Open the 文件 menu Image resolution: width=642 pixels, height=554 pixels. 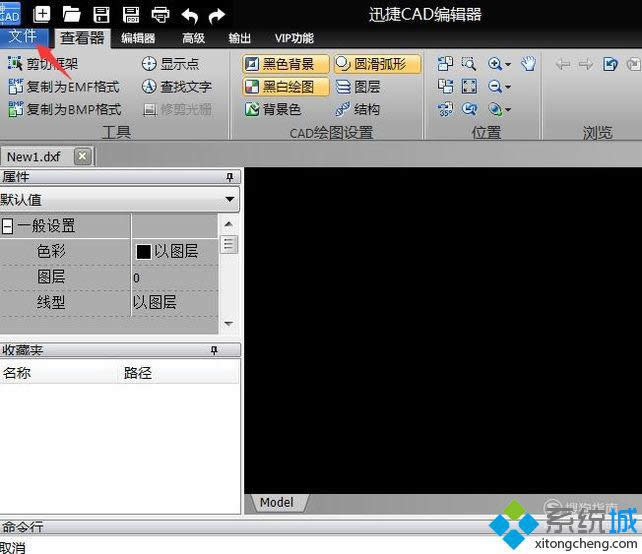point(23,37)
